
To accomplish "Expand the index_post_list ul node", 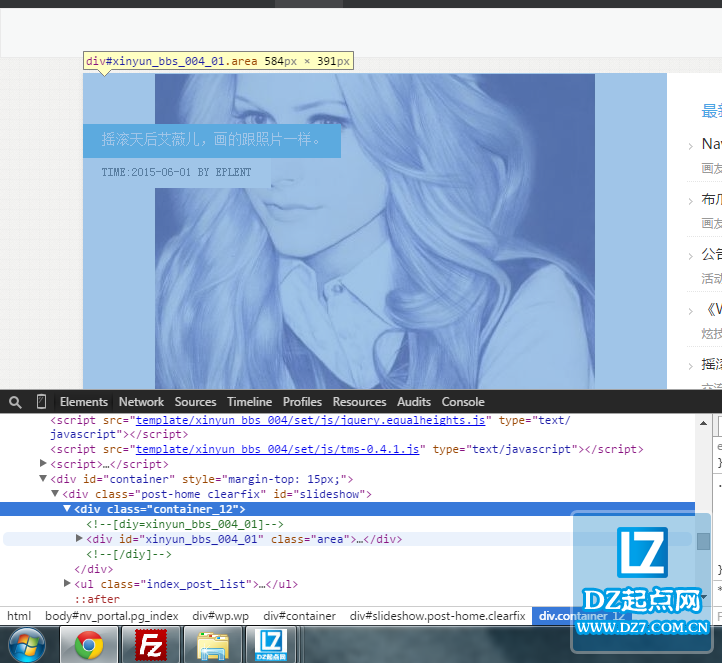I will click(67, 583).
